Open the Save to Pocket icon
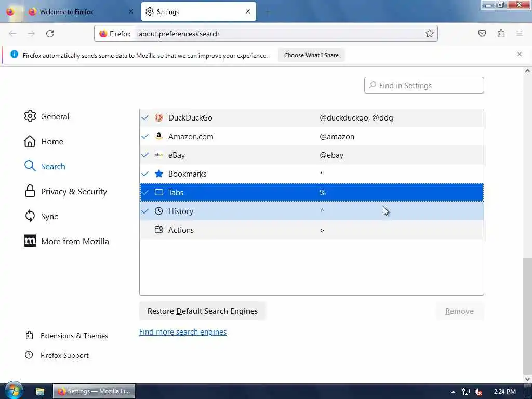The width and height of the screenshot is (532, 399). pyautogui.click(x=482, y=33)
